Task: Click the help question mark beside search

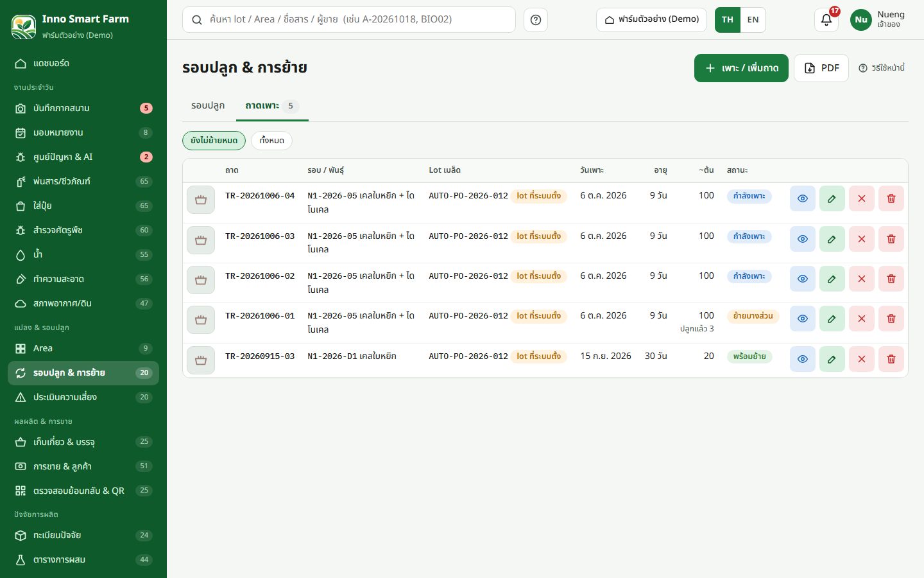Action: coord(536,20)
